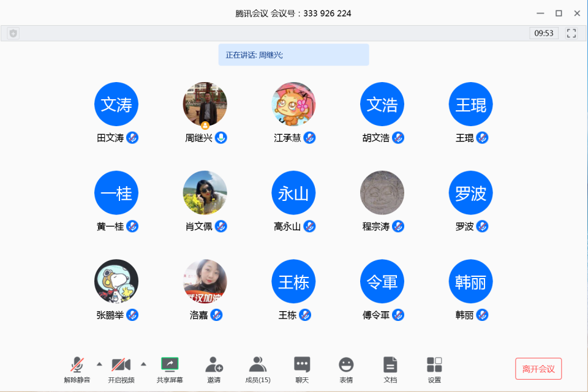Expand video options arrow beside 开启视频
Image resolution: width=588 pixels, height=392 pixels.
(x=143, y=364)
